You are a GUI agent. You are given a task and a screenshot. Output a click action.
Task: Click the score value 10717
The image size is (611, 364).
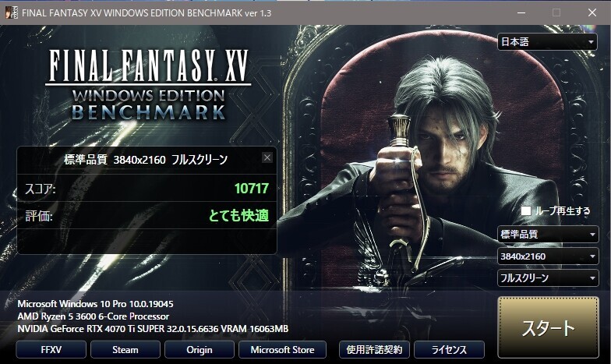[251, 189]
